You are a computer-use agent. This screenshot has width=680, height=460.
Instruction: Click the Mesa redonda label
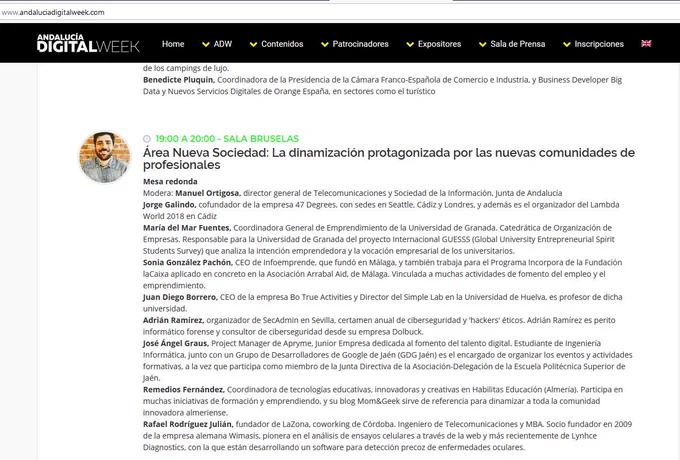tap(170, 181)
